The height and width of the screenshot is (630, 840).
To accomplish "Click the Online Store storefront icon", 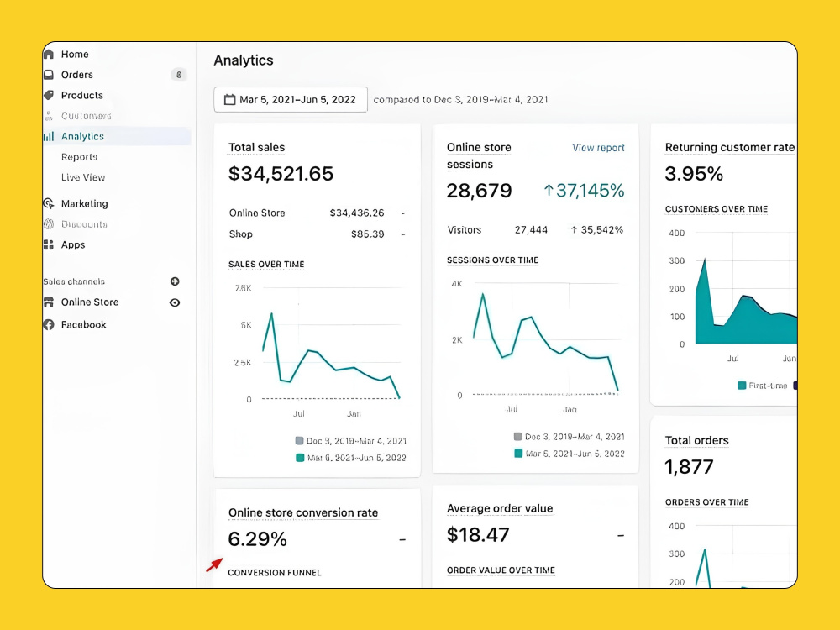I will (49, 302).
